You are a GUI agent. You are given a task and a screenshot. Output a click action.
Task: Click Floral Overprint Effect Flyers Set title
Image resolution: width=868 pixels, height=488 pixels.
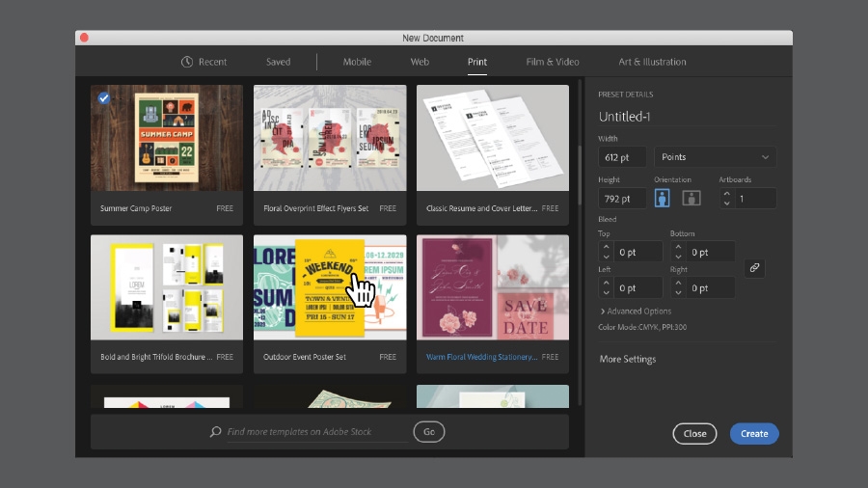click(315, 208)
